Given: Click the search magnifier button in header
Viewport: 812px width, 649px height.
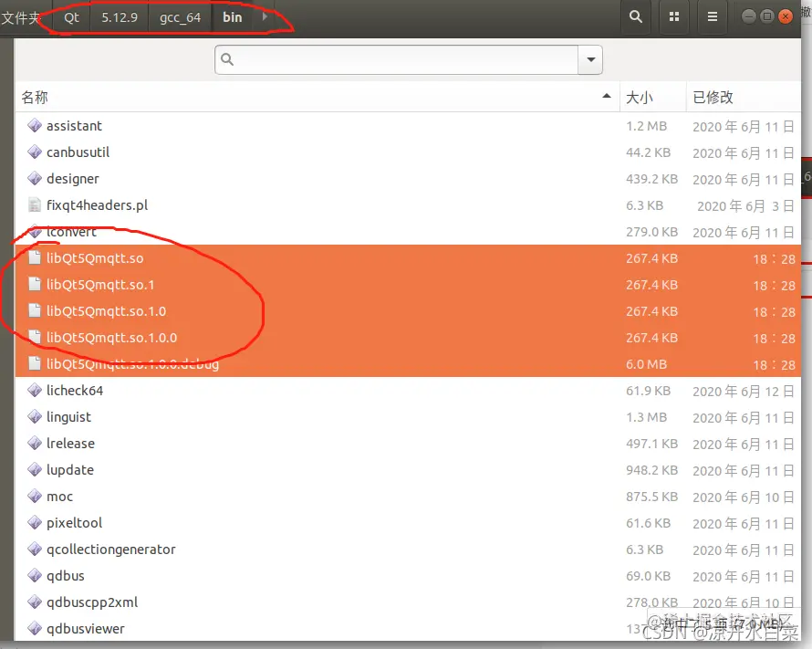Looking at the screenshot, I should (x=636, y=16).
